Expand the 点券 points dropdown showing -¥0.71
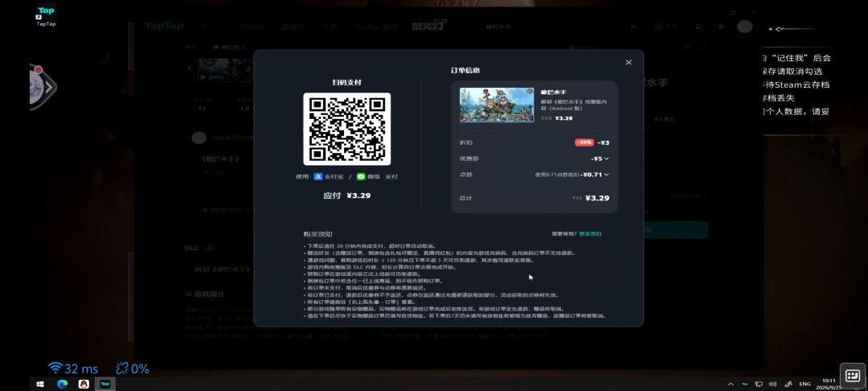This screenshot has width=868, height=391. click(596, 175)
